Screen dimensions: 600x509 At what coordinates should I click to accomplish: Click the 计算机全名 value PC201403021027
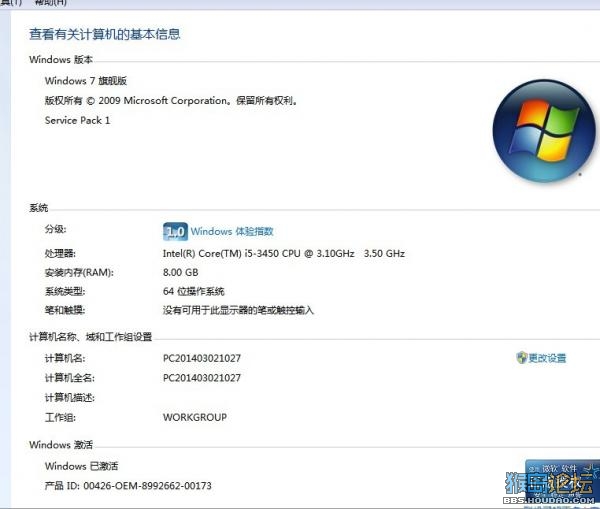(x=202, y=378)
